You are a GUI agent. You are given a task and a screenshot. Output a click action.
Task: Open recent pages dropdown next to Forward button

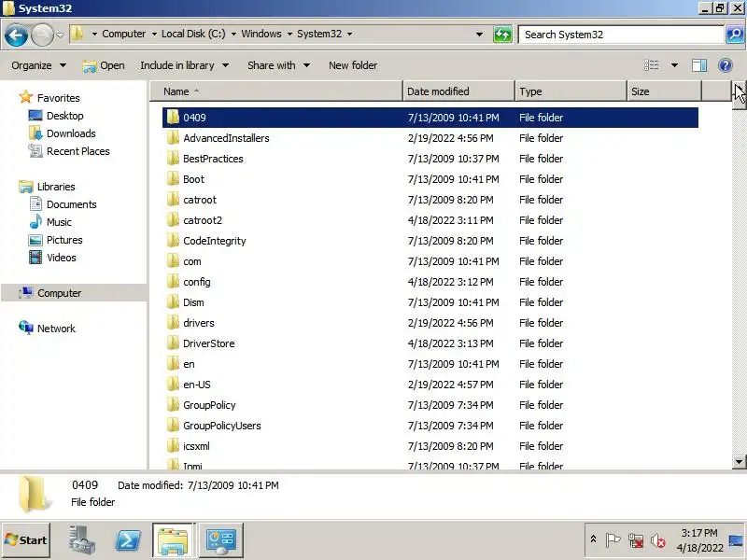60,35
